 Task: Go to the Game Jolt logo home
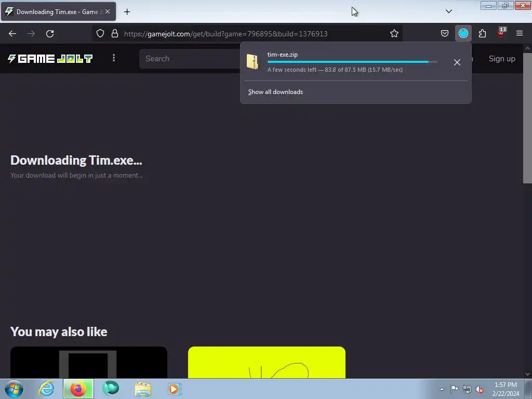coord(50,59)
